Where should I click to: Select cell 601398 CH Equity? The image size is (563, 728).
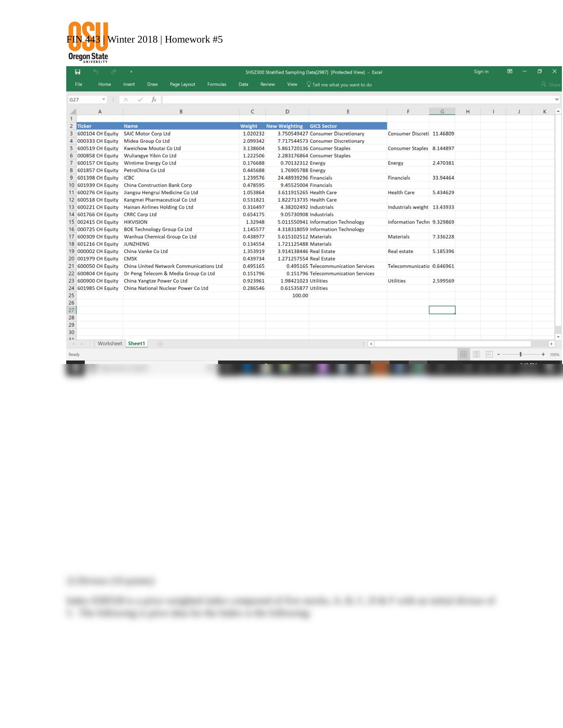pos(100,178)
